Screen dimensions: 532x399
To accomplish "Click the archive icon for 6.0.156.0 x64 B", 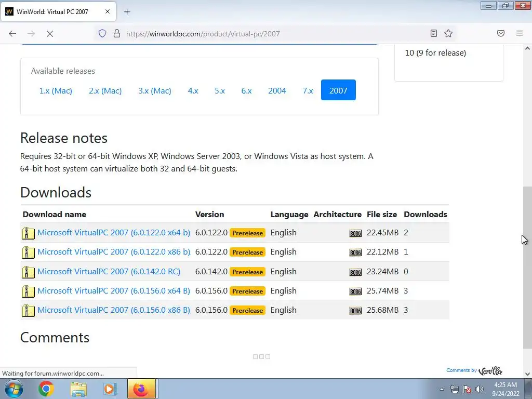I will [x=29, y=291].
